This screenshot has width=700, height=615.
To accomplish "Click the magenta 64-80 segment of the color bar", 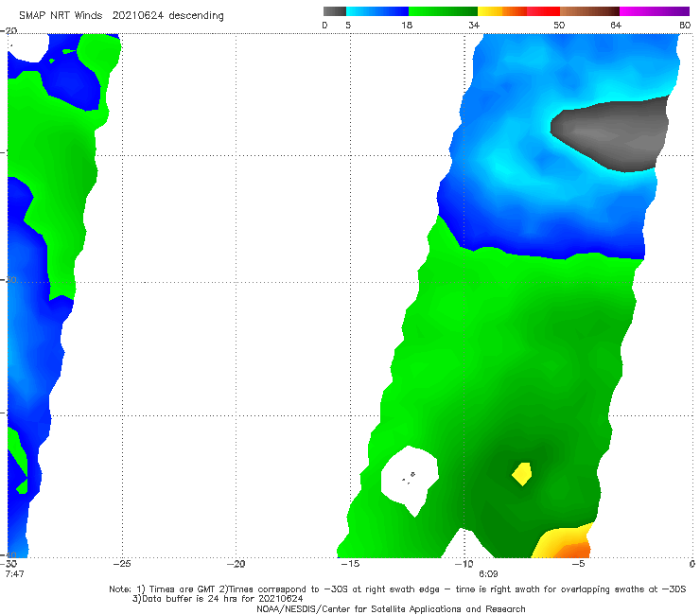I will click(x=655, y=11).
